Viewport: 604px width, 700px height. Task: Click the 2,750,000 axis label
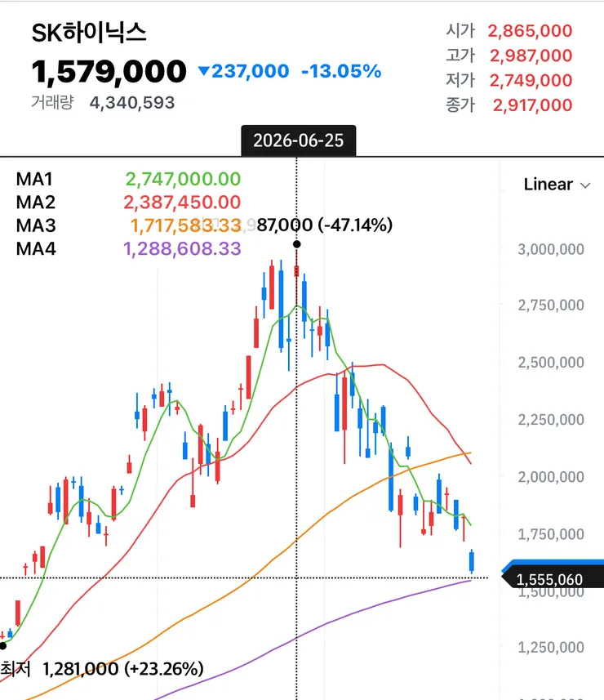tap(551, 305)
